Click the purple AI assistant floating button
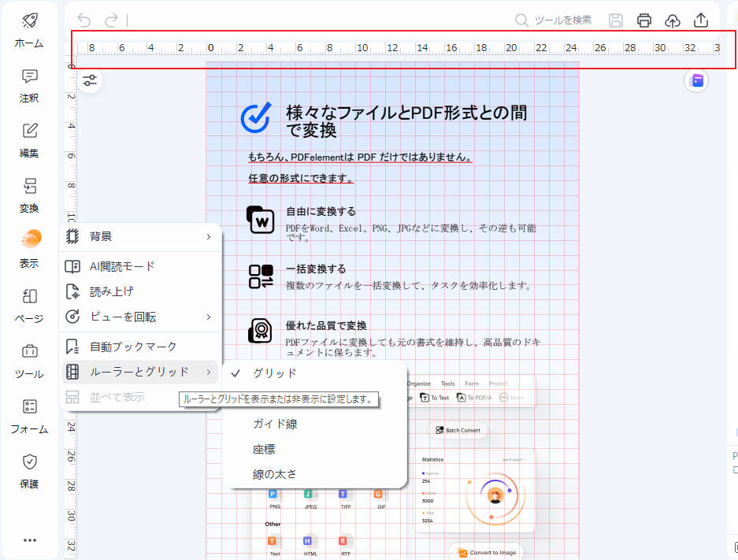 click(695, 81)
